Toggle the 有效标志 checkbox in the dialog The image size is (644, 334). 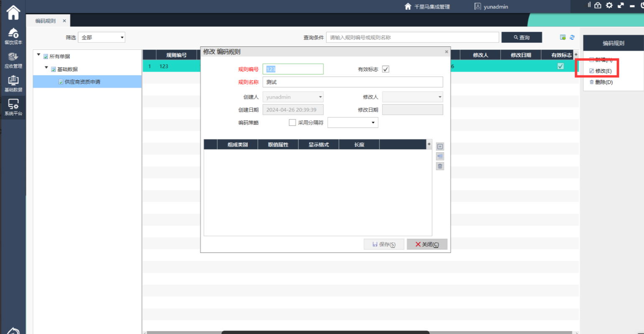[x=386, y=69]
